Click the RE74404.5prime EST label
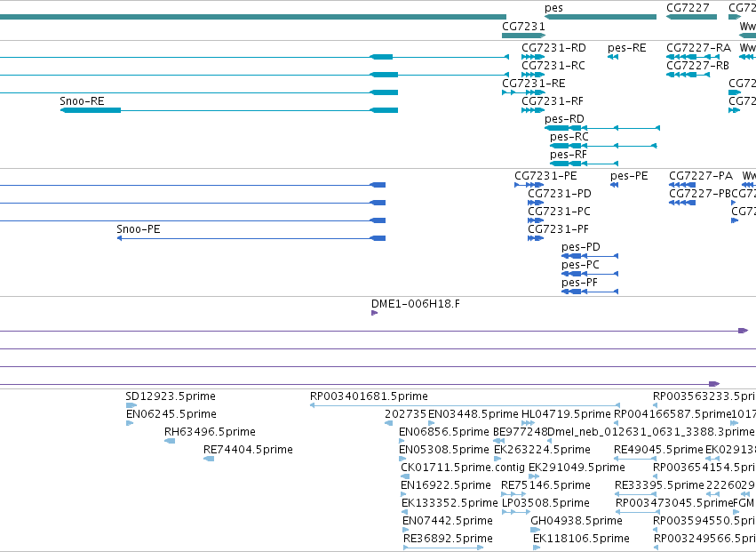Viewport: 756px width, 552px height. pos(248,450)
